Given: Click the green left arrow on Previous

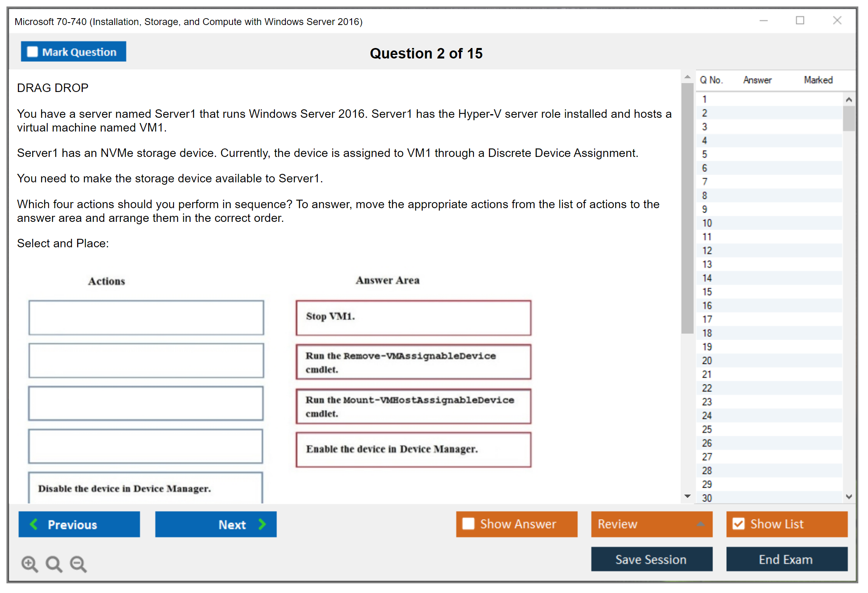Looking at the screenshot, I should pyautogui.click(x=34, y=524).
